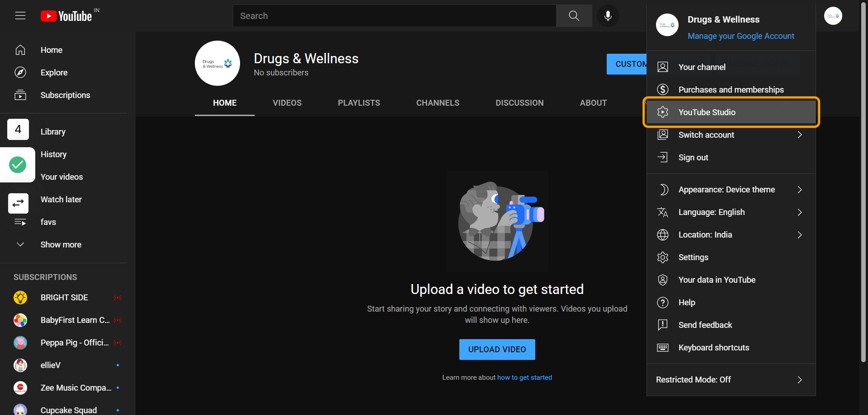Expand Location: India options
The width and height of the screenshot is (868, 415).
[x=731, y=235]
